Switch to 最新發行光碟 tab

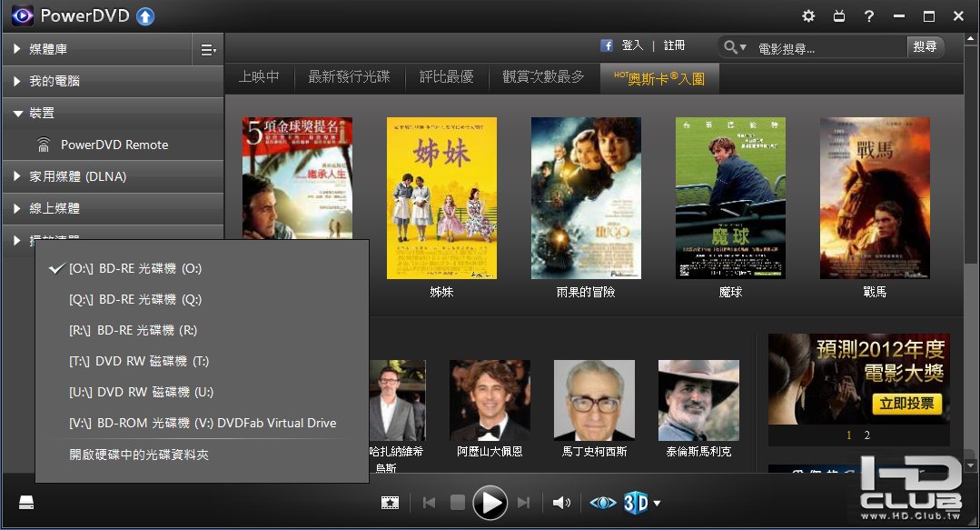pyautogui.click(x=349, y=77)
